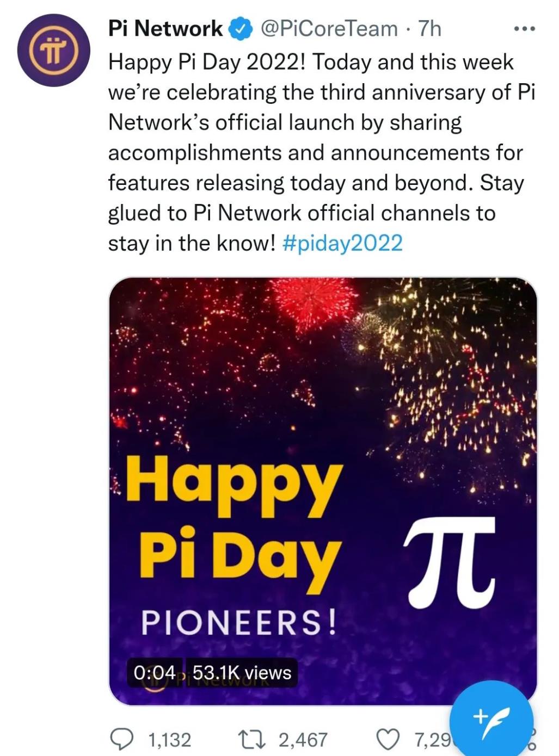Viewport: 559px width, 756px height.
Task: Click the 53.1K views counter
Action: pos(242,673)
